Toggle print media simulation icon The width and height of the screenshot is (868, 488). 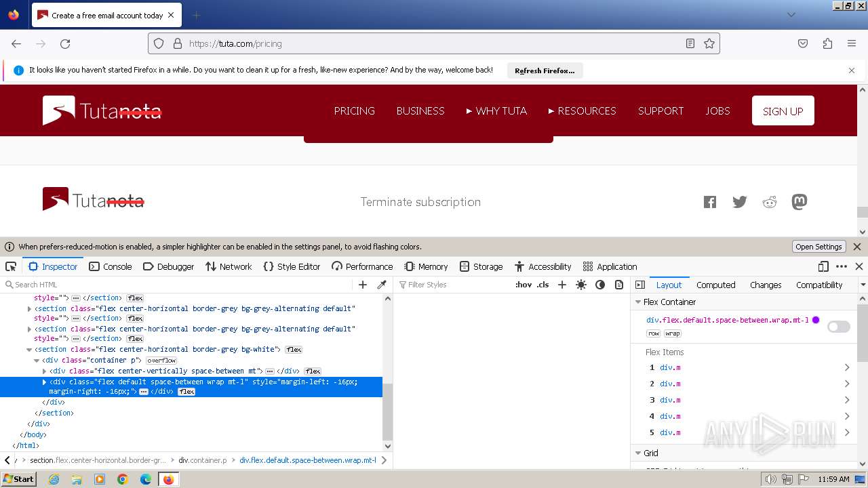[619, 285]
